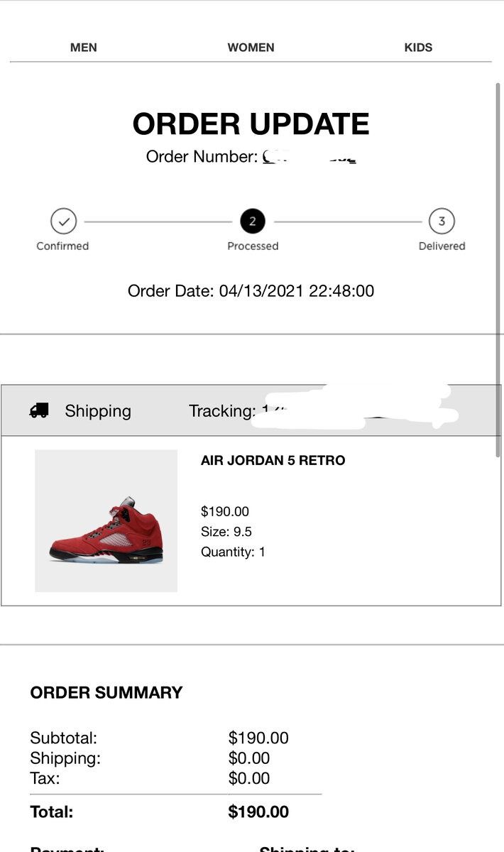Switch to the WOMEN category tab
The height and width of the screenshot is (852, 504).
[251, 48]
